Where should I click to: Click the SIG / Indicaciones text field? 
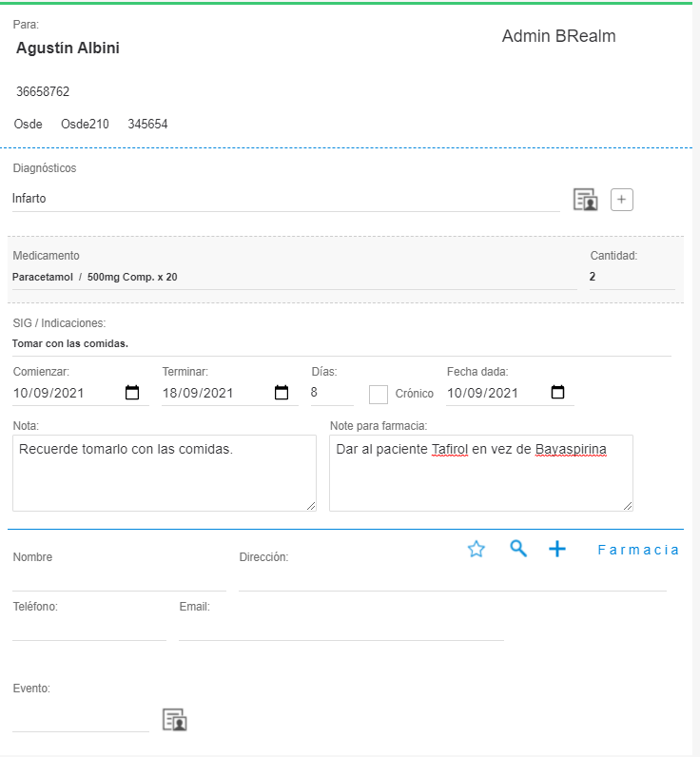point(340,343)
